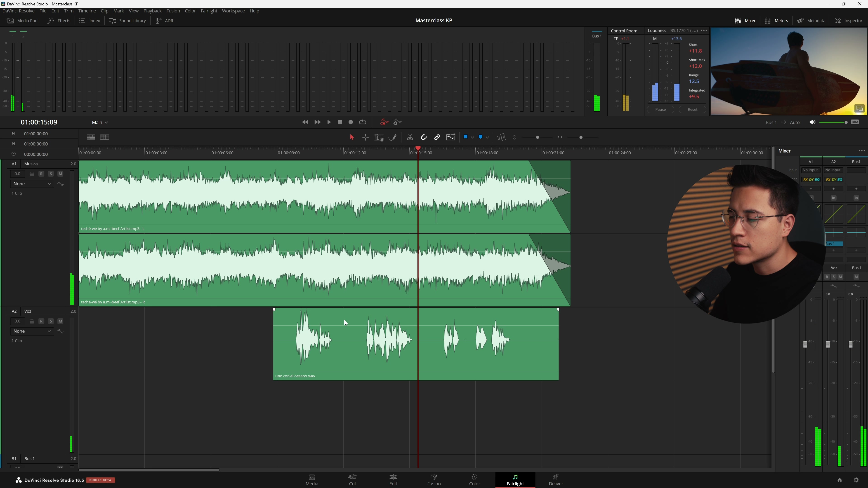Viewport: 868px width, 488px height.
Task: Adjust the vertical zoom slider
Action: click(x=537, y=137)
